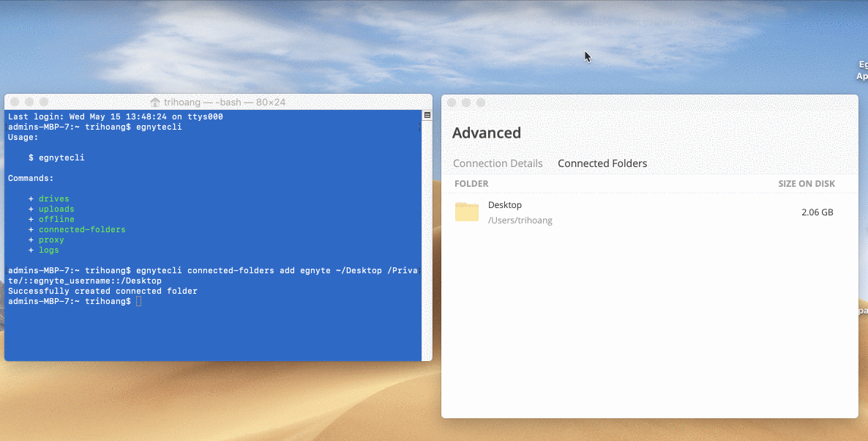
Task: Select the Connected Folders tab
Action: (x=602, y=163)
